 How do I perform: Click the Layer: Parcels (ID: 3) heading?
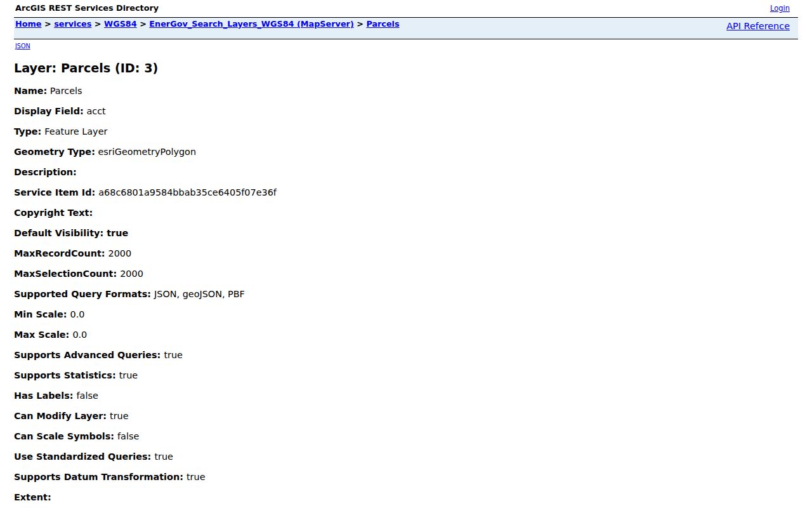tap(86, 68)
